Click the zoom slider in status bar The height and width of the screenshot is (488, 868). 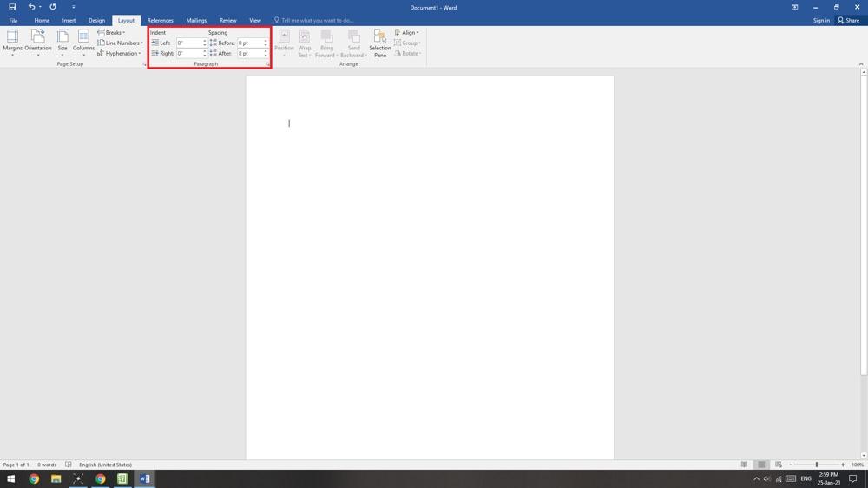pyautogui.click(x=816, y=465)
